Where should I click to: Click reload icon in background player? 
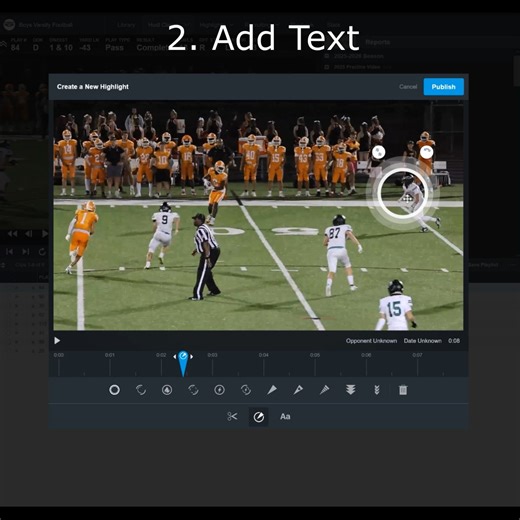point(42,252)
